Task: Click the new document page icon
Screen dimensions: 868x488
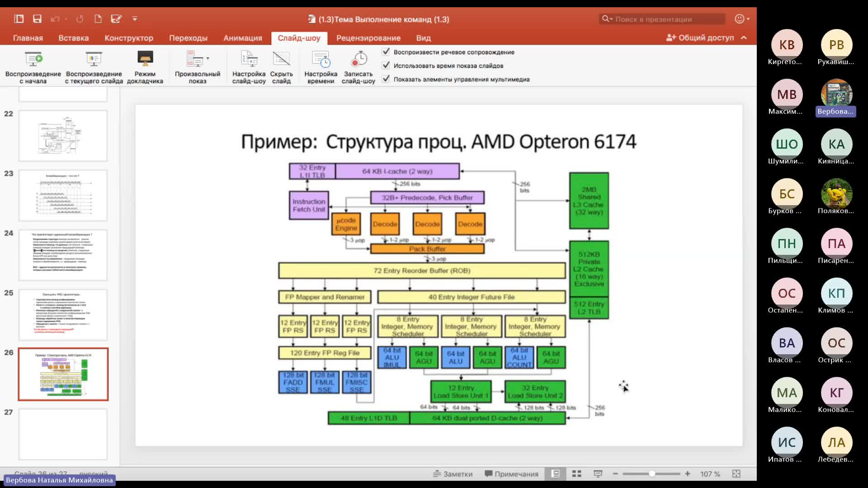Action: pos(98,19)
